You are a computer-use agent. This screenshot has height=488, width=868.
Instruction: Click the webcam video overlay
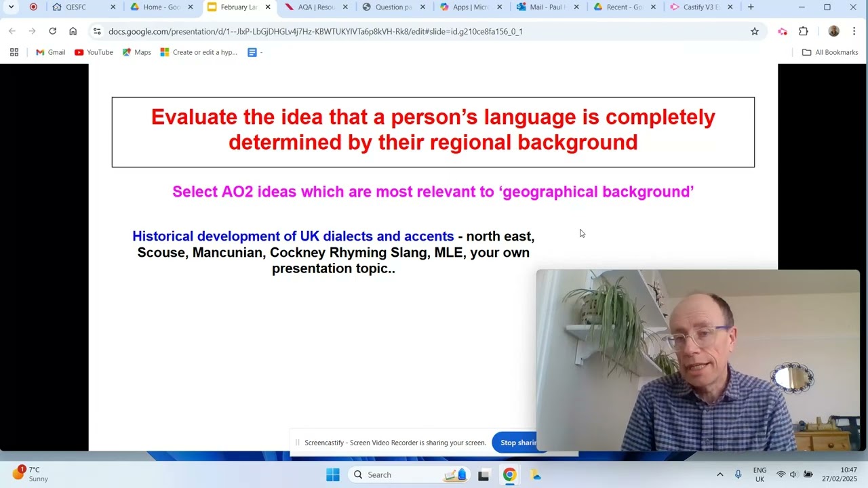click(698, 360)
